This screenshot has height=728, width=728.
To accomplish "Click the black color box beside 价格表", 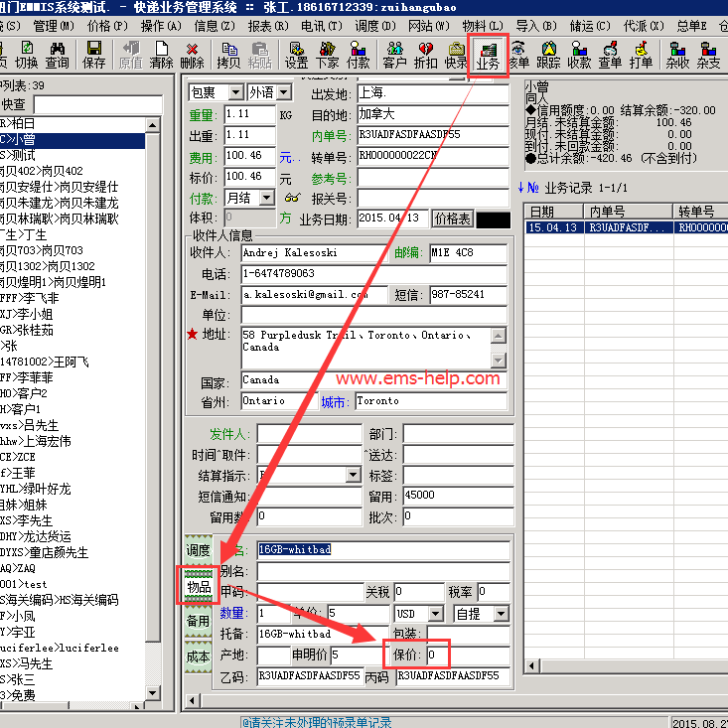I will click(x=493, y=219).
